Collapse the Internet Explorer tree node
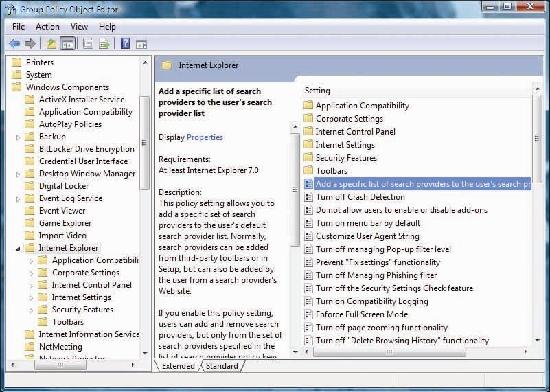The height and width of the screenshot is (392, 550). point(18,248)
